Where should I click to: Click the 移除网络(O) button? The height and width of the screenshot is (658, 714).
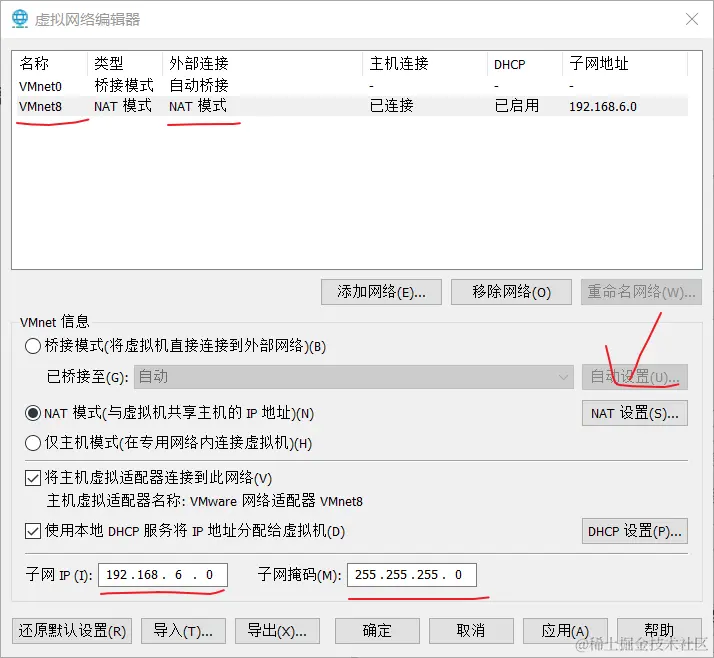[x=511, y=292]
